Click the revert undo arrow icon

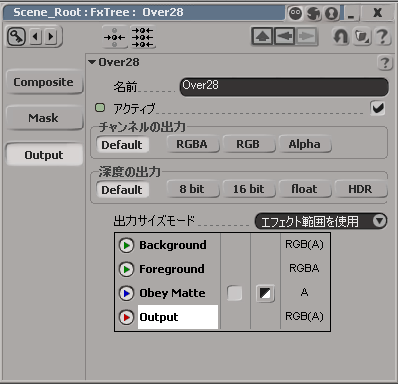click(341, 36)
